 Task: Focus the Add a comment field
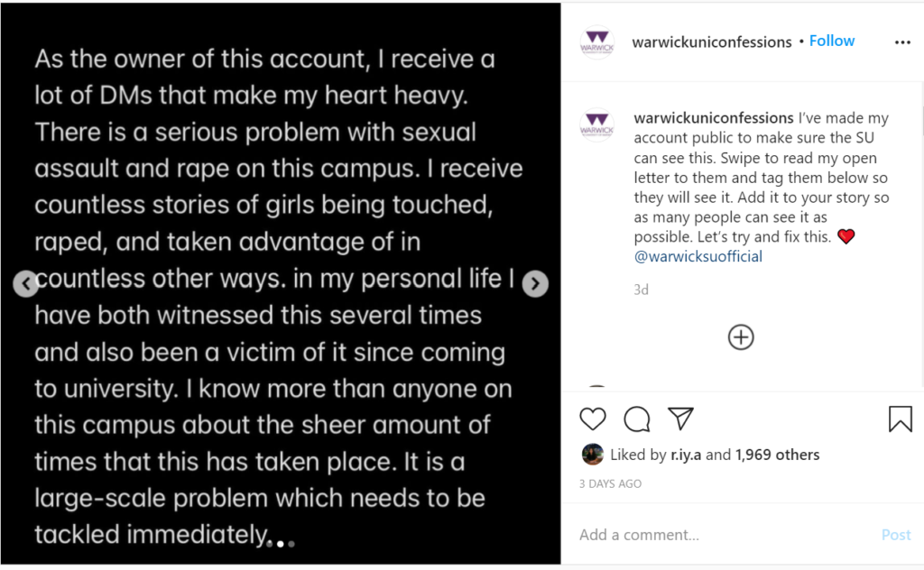pyautogui.click(x=725, y=535)
